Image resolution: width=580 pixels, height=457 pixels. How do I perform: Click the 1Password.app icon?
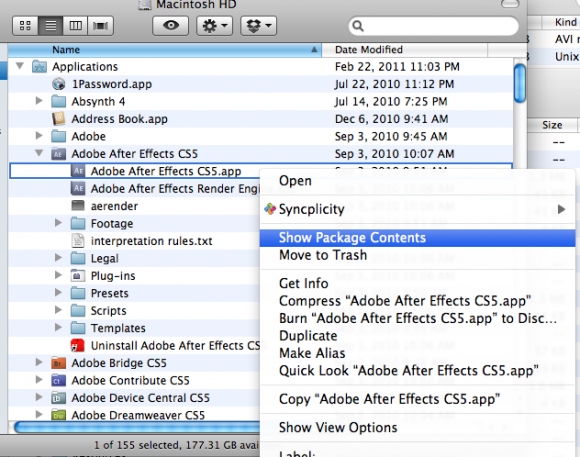point(58,84)
